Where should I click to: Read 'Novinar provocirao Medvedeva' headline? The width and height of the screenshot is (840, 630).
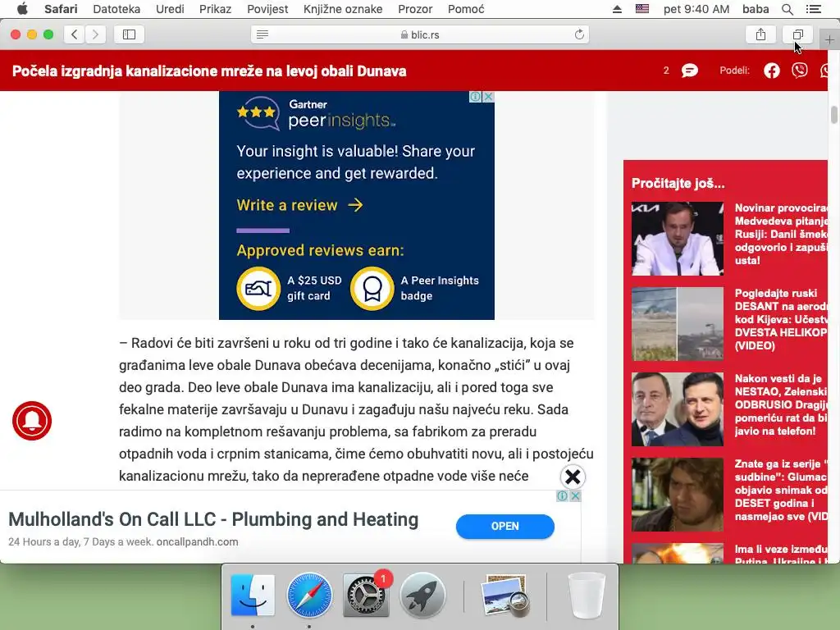(x=781, y=234)
